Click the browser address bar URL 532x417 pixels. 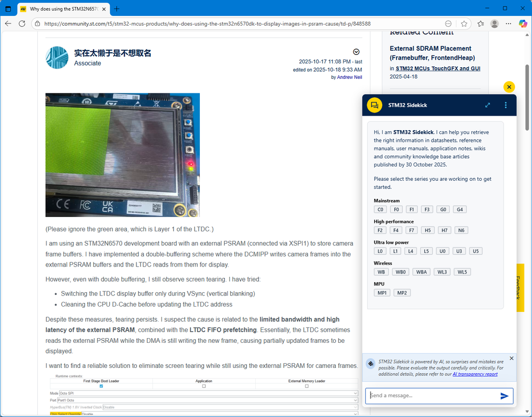pyautogui.click(x=207, y=24)
